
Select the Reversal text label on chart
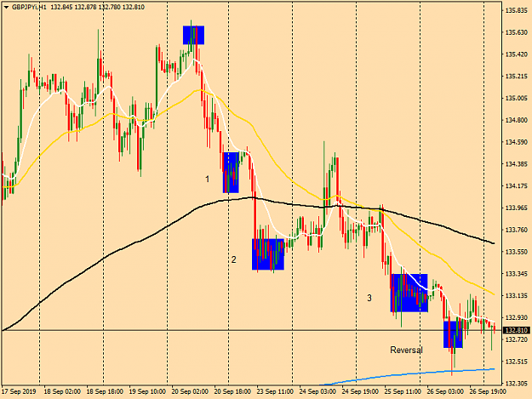coord(407,350)
